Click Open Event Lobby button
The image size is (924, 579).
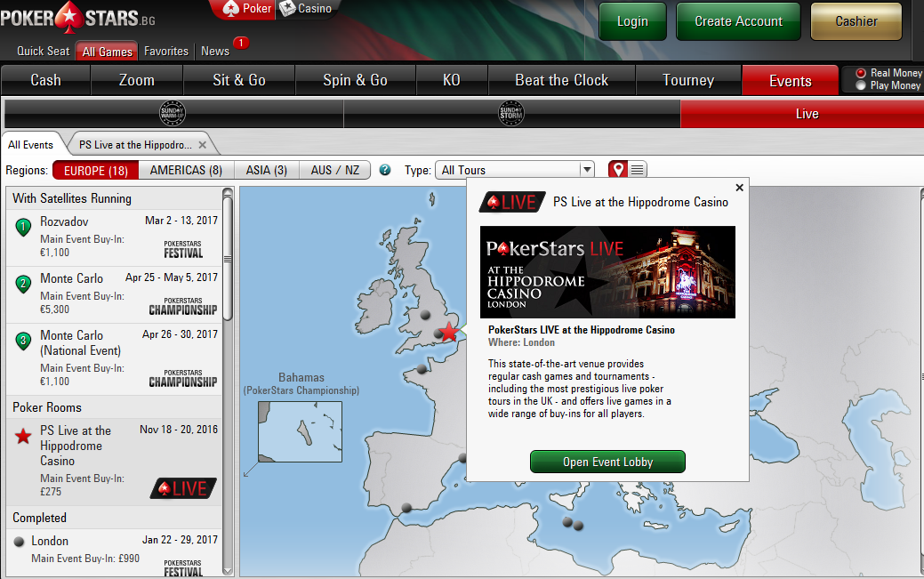click(x=607, y=462)
